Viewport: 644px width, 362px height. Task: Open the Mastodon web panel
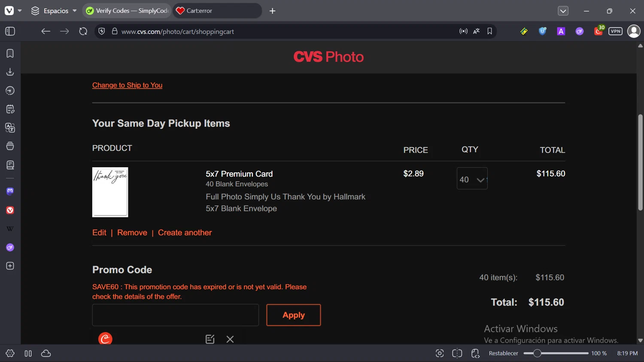[x=10, y=191]
